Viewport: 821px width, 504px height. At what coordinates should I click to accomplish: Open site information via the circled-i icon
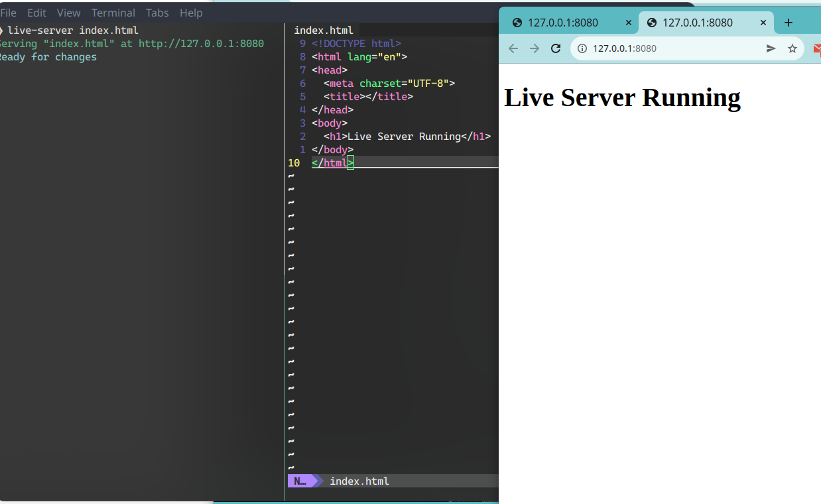[x=582, y=48]
